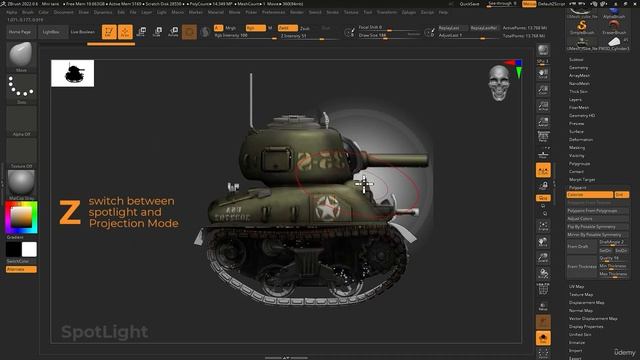Screen dimensions: 640x360
Task: Toggle Local symmetry transform button
Action: pos(543,170)
